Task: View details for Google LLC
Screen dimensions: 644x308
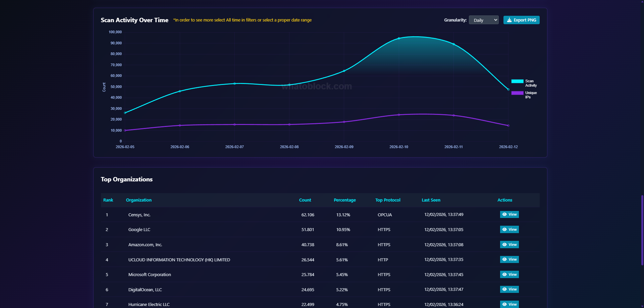Action: pyautogui.click(x=509, y=229)
